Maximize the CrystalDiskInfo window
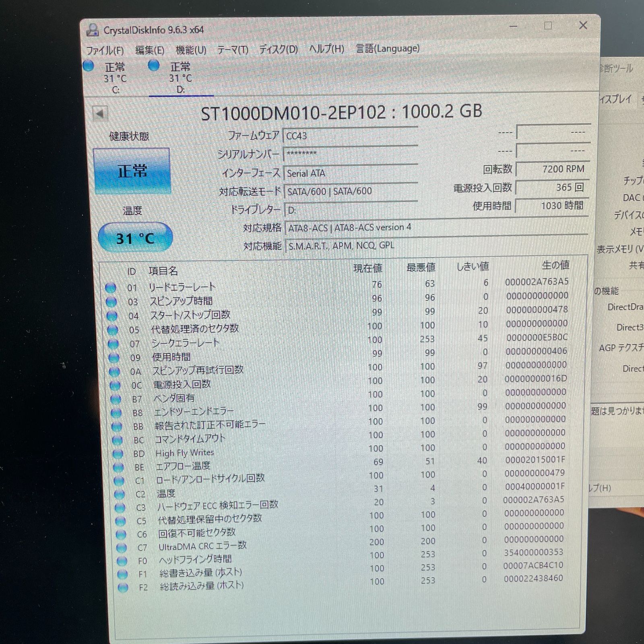 coord(548,26)
